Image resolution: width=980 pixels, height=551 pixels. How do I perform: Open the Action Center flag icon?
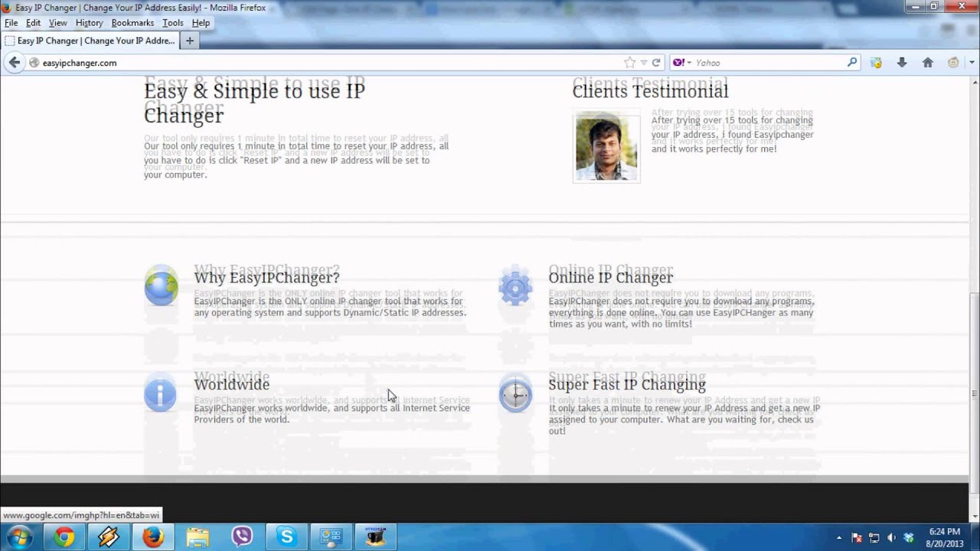[857, 538]
